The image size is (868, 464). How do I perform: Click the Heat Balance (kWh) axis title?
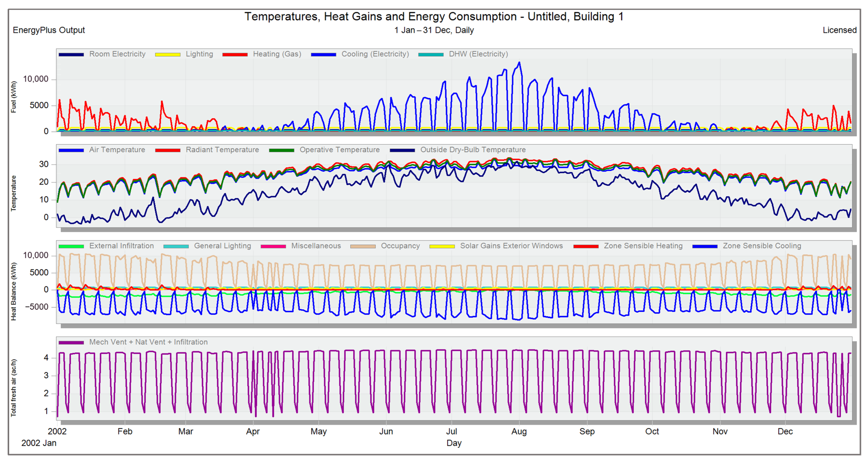click(x=13, y=291)
